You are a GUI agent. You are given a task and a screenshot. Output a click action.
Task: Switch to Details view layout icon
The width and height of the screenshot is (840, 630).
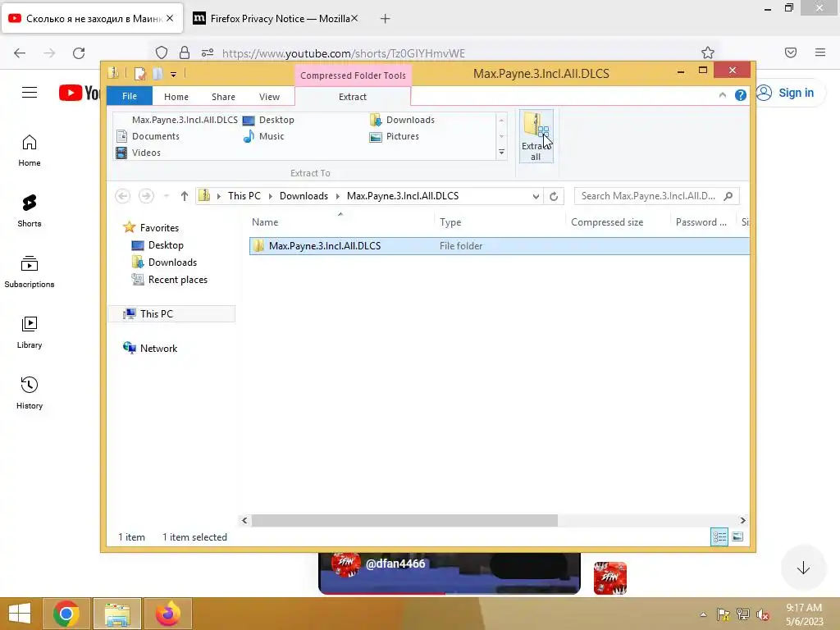[x=719, y=536]
